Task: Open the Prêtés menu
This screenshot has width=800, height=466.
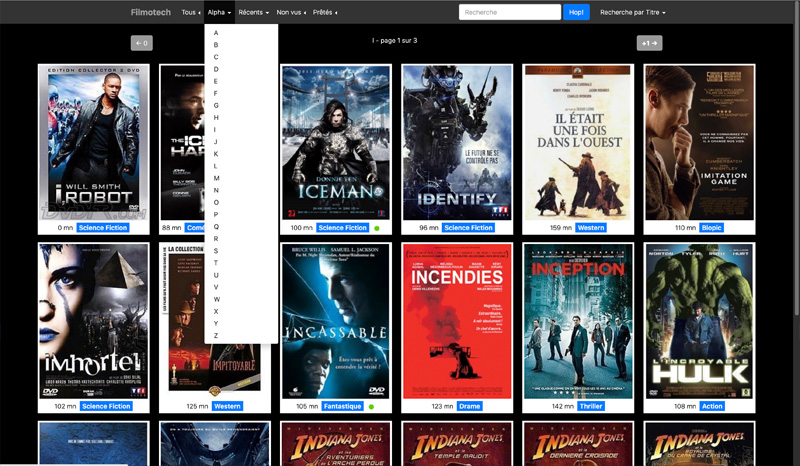Action: coord(325,12)
